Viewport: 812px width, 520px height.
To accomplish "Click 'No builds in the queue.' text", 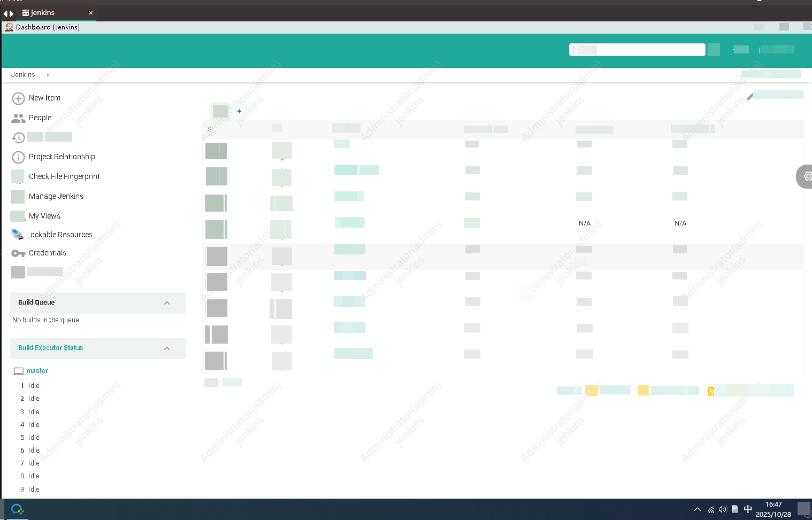I will pos(47,320).
